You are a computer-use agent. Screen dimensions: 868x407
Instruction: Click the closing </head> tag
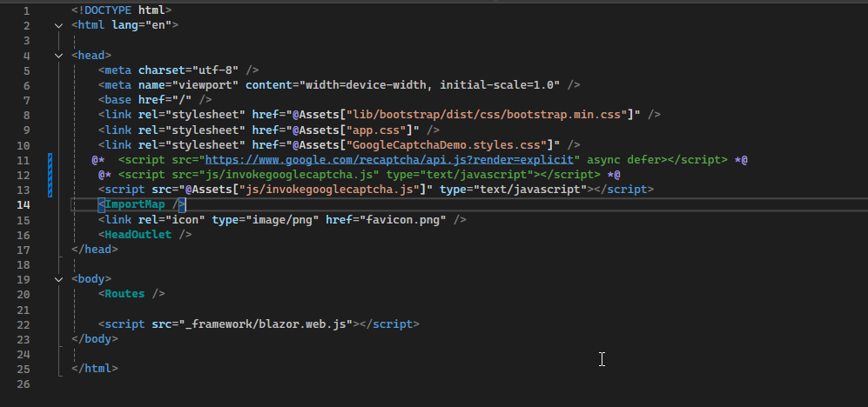pos(95,250)
